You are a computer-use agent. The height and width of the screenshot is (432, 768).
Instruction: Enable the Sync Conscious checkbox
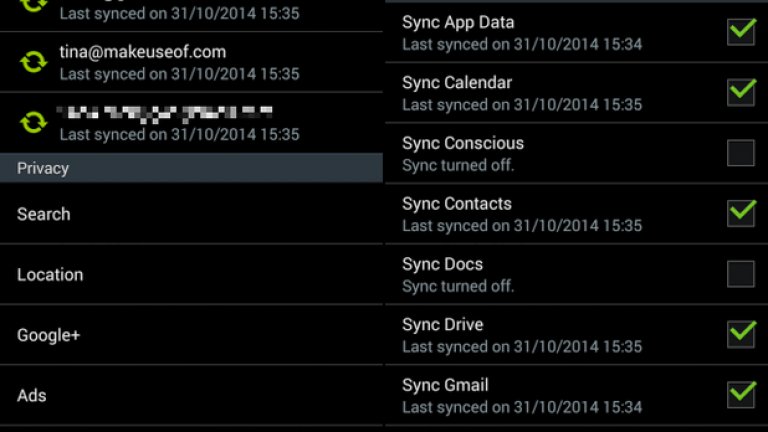(741, 153)
